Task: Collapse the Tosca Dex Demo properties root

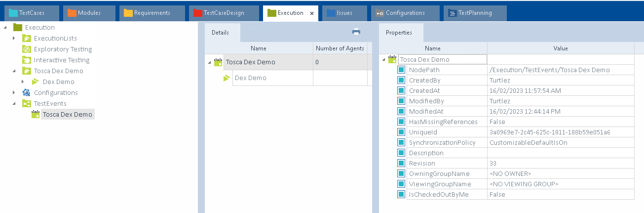Action: 383,60
